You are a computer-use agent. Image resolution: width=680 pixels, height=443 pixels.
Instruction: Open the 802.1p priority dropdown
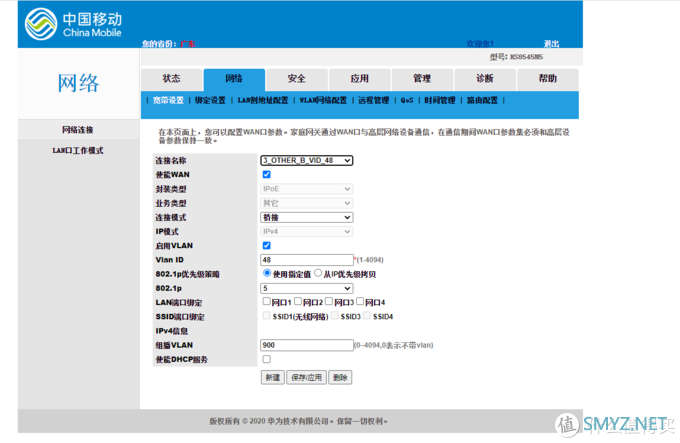coord(307,288)
